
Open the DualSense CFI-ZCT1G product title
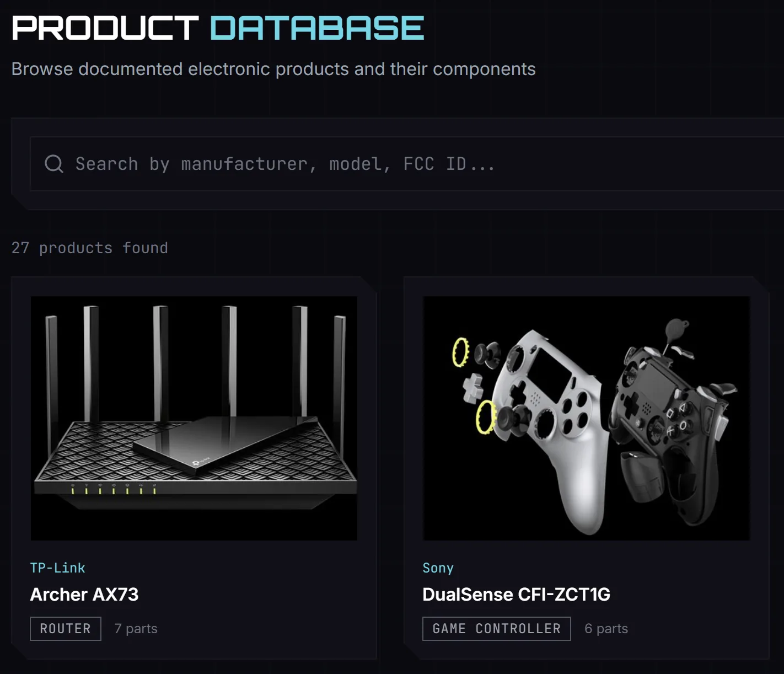516,595
